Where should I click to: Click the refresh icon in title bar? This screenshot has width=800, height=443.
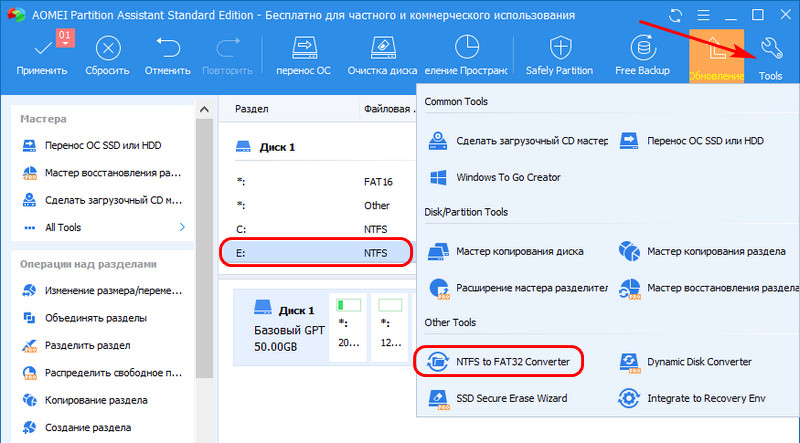[676, 15]
